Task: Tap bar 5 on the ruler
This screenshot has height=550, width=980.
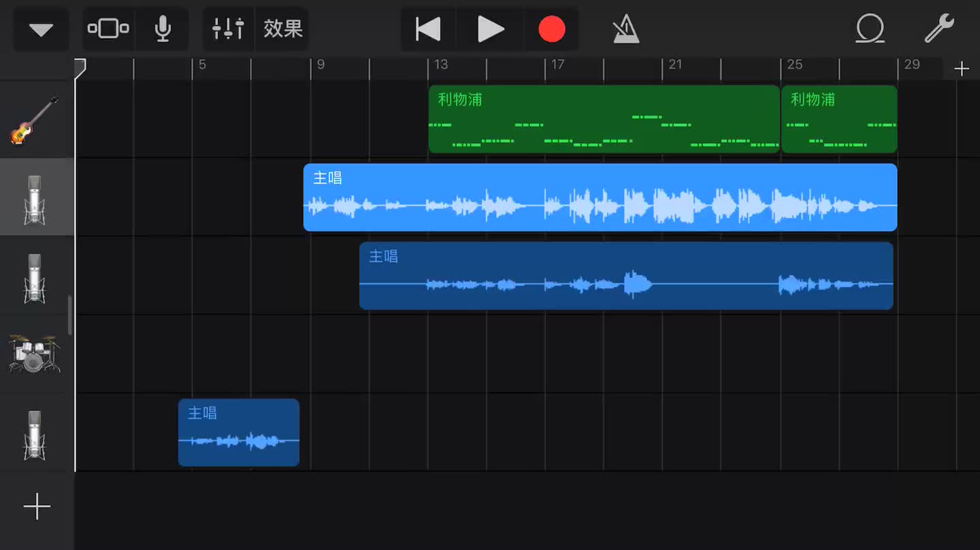Action: coord(202,65)
